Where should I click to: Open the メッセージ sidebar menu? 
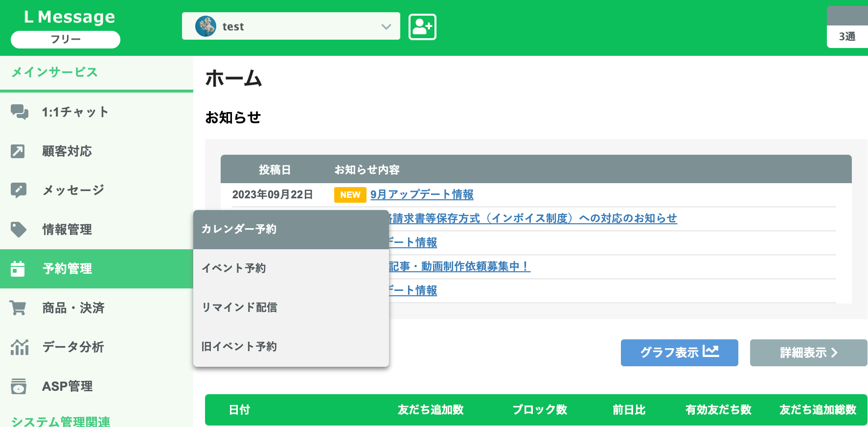[96, 190]
